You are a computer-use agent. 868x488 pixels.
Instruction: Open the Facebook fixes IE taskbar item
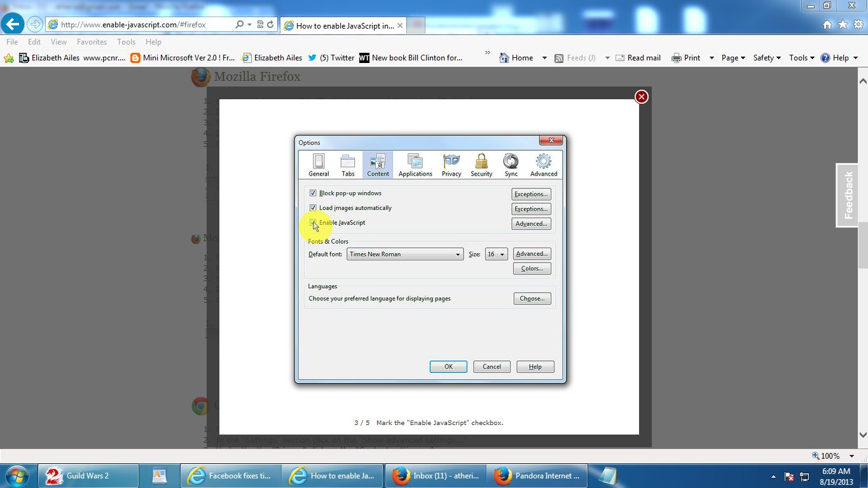(x=231, y=475)
